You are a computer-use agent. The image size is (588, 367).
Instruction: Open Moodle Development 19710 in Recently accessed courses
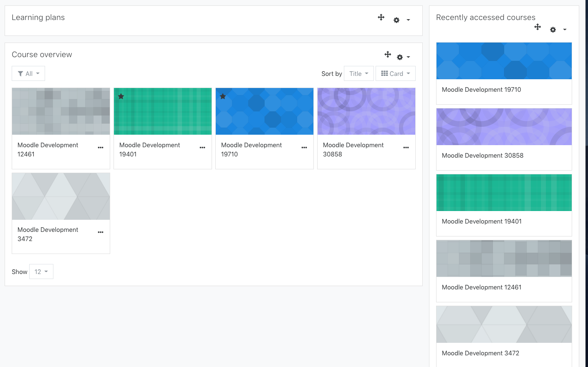click(x=481, y=90)
